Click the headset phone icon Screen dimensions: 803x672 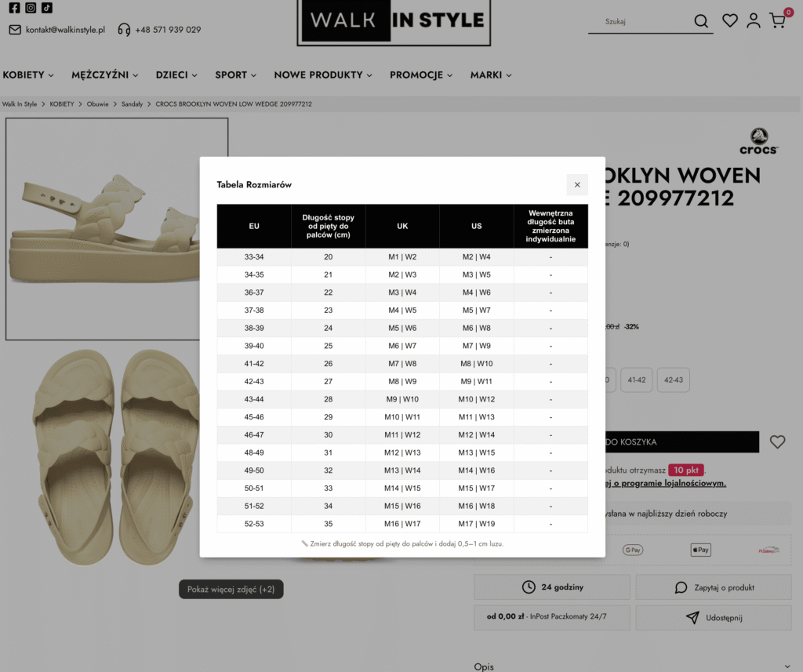click(124, 30)
